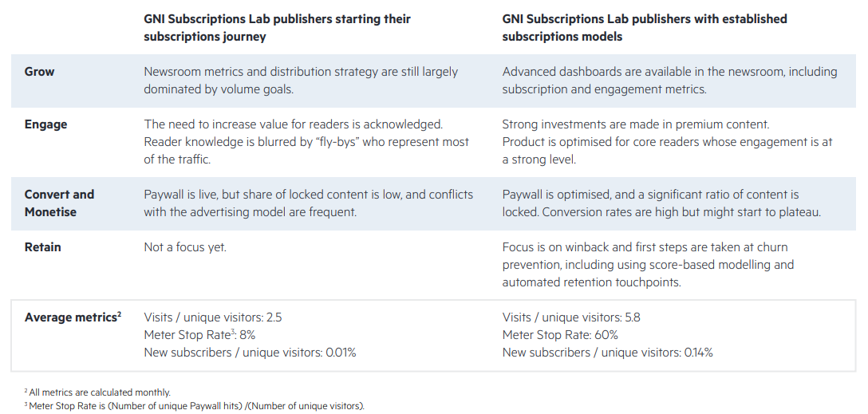Click footnote marker 3 after Meter Stop Rate
Screen dimensions: 868x414
(x=234, y=333)
